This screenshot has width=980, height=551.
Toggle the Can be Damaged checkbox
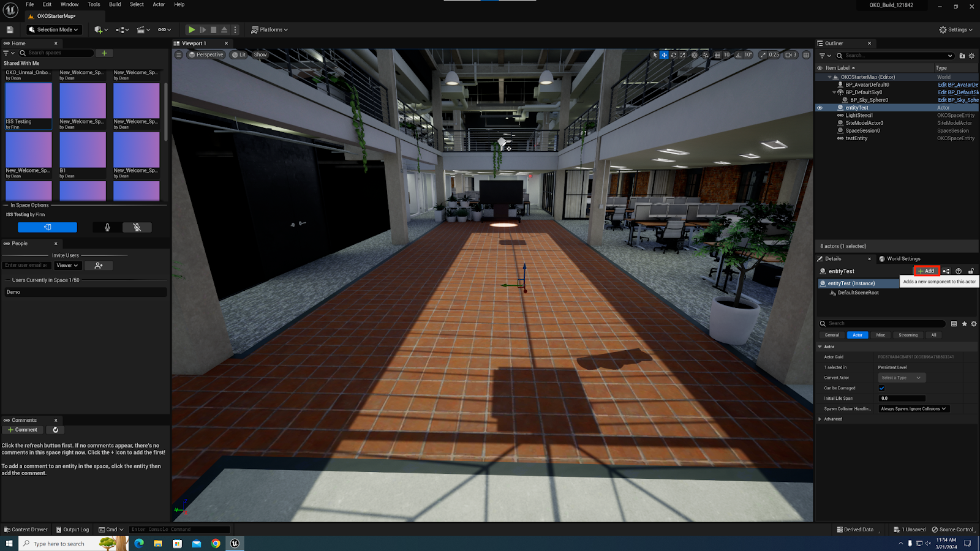coord(882,388)
